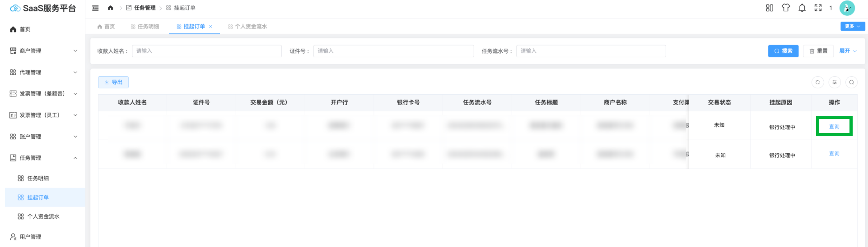Screen dimensions: 868x247
Task: Toggle fullscreen mode icon
Action: [818, 8]
